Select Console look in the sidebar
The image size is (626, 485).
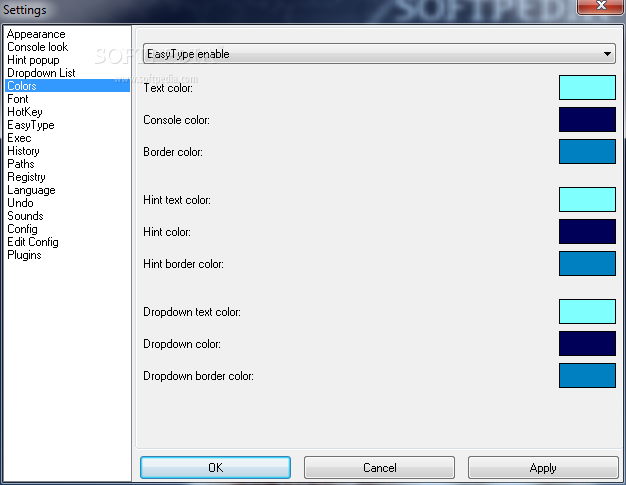tap(67, 47)
